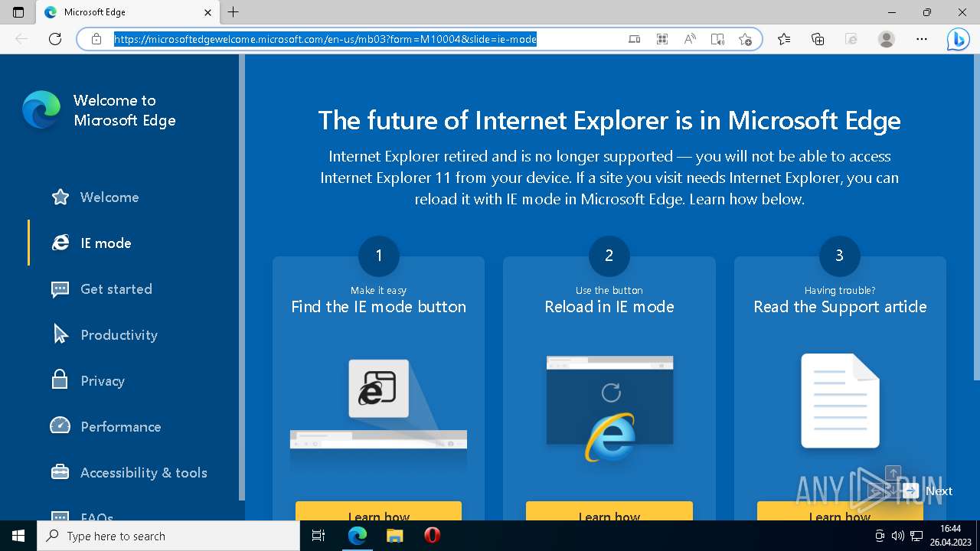Click the page vertical scrollbar

point(976,218)
